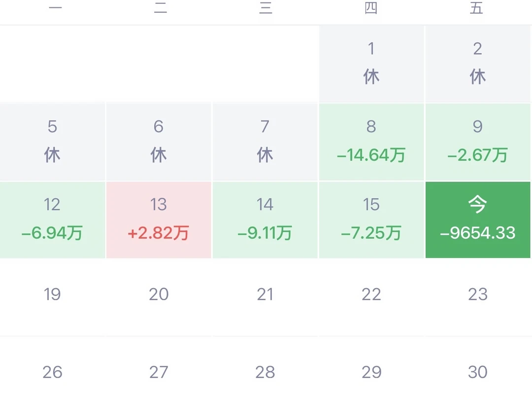Open day 15 with -7.25万 loss
532x413 pixels.
371,220
